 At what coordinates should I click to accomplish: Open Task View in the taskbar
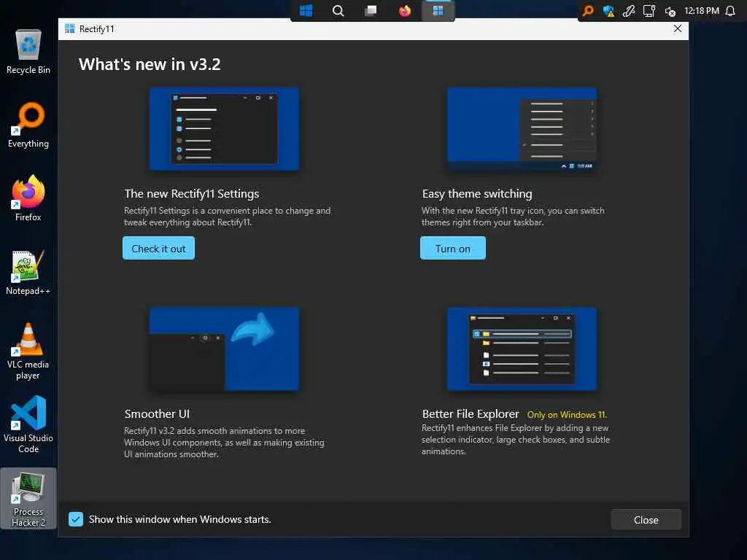pos(371,10)
